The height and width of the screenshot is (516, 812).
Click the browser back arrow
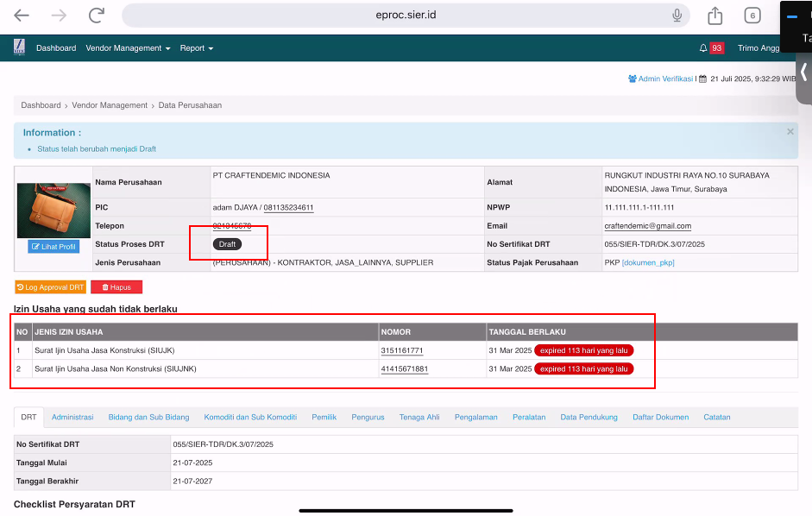pos(22,16)
